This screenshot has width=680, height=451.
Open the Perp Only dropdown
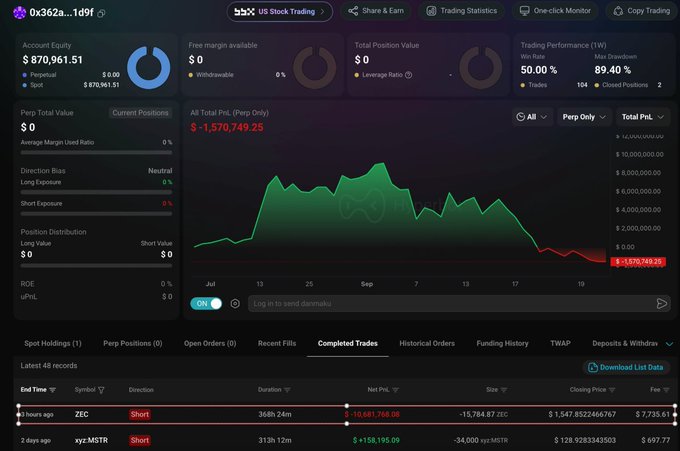pyautogui.click(x=584, y=117)
